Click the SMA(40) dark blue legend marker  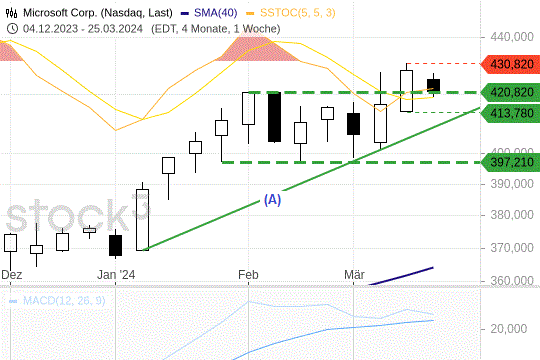point(185,13)
